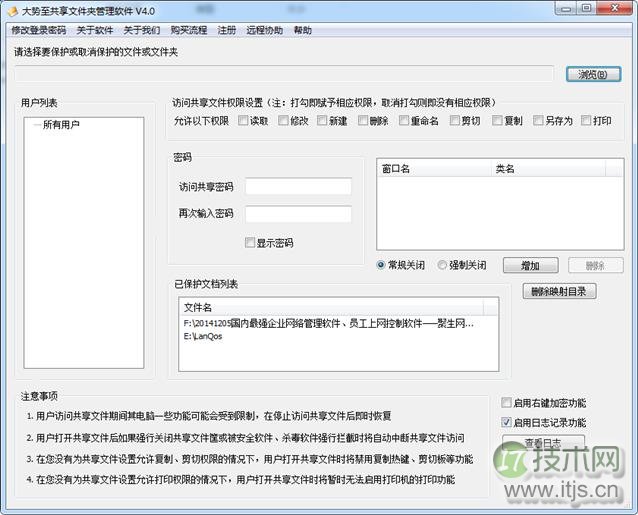Click the 查看日志 button
This screenshot has height=515, width=638.
click(543, 443)
